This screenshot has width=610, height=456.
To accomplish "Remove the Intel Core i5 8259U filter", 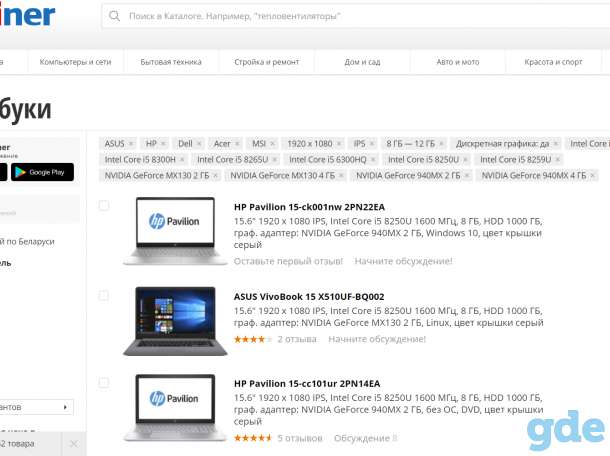I will click(557, 160).
